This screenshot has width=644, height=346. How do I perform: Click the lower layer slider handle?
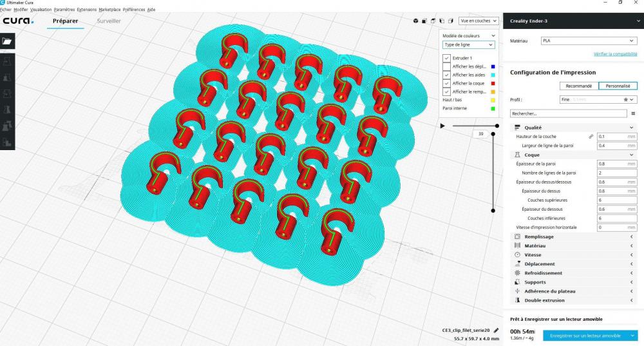tap(493, 211)
